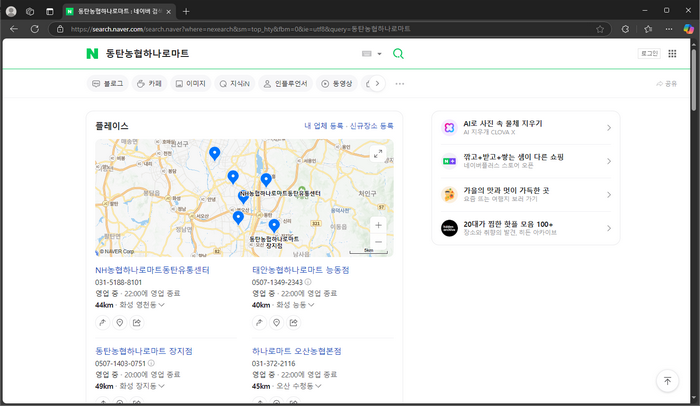Viewport: 700px width, 406px height.
Task: Go back with browser back arrow
Action: coord(14,29)
